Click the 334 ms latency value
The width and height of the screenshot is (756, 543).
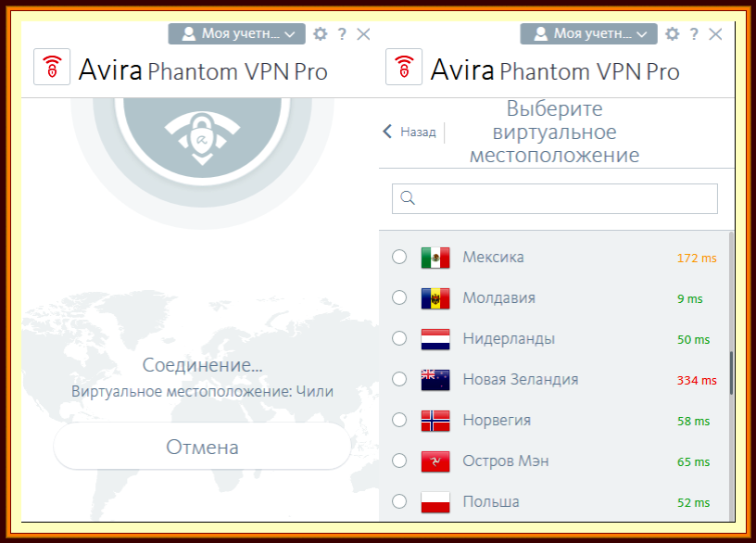point(697,381)
